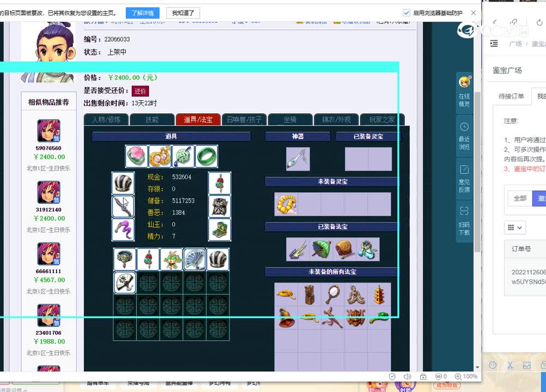The width and height of the screenshot is (546, 392).
Task: Select the belt item in backpack grid
Action: tap(125, 259)
